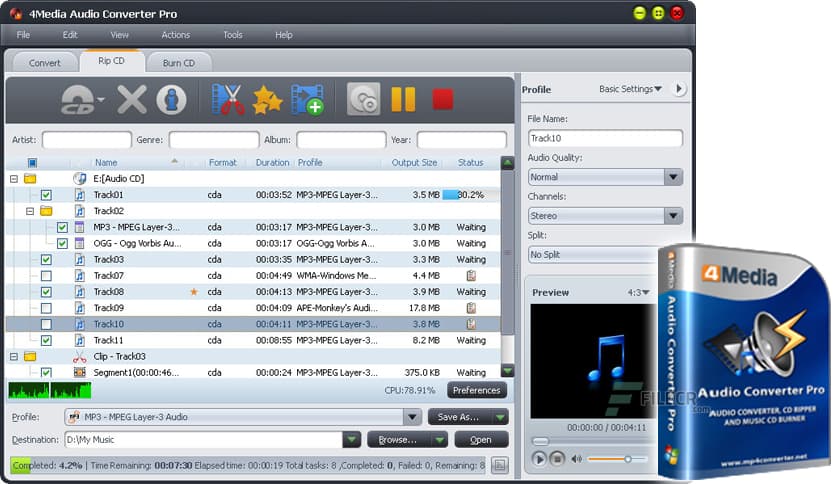Screen dimensions: 836x484
Task: Add output profile film-plus icon
Action: [307, 100]
